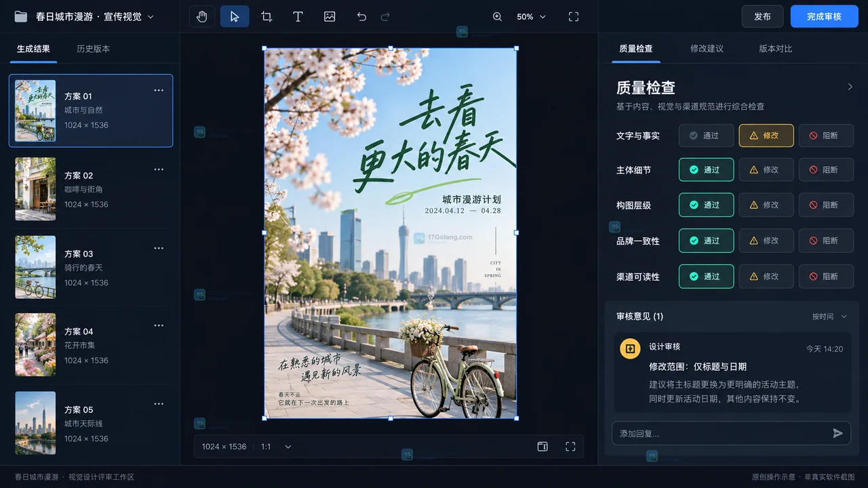Open more options for 方案 02

pyautogui.click(x=159, y=169)
